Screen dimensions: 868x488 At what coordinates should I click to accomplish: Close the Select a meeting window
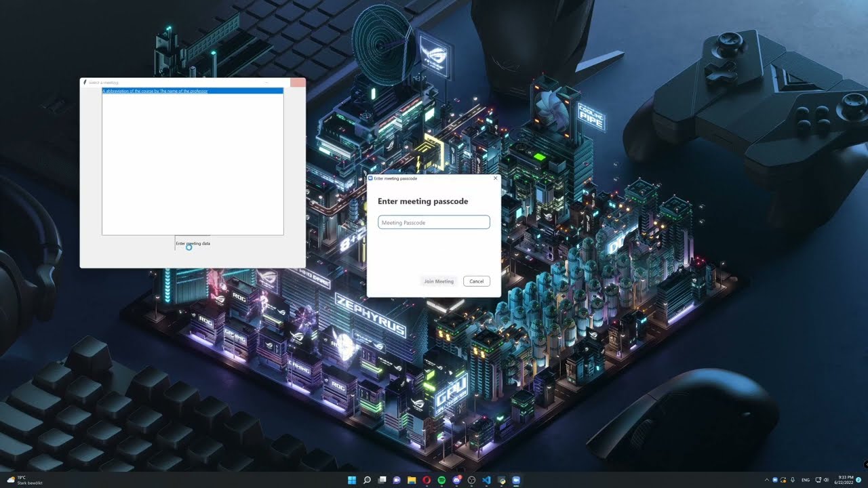click(298, 82)
